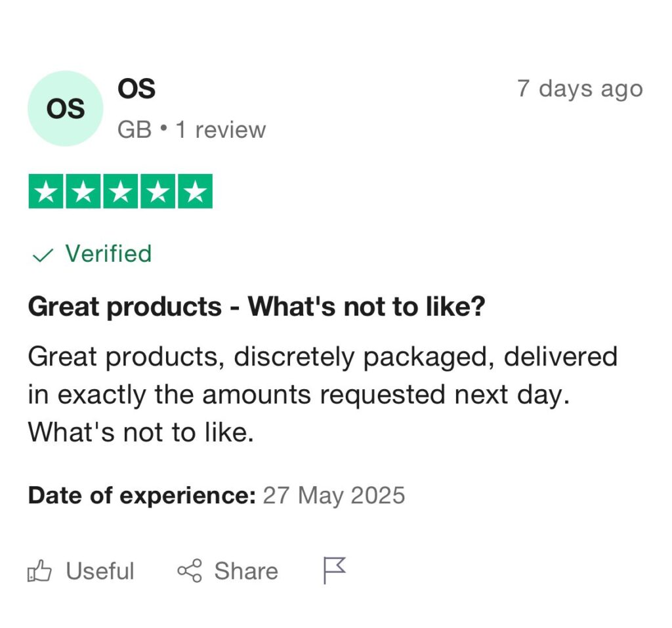Click the second green star
Viewport: 672px width, 628px height.
[x=83, y=191]
